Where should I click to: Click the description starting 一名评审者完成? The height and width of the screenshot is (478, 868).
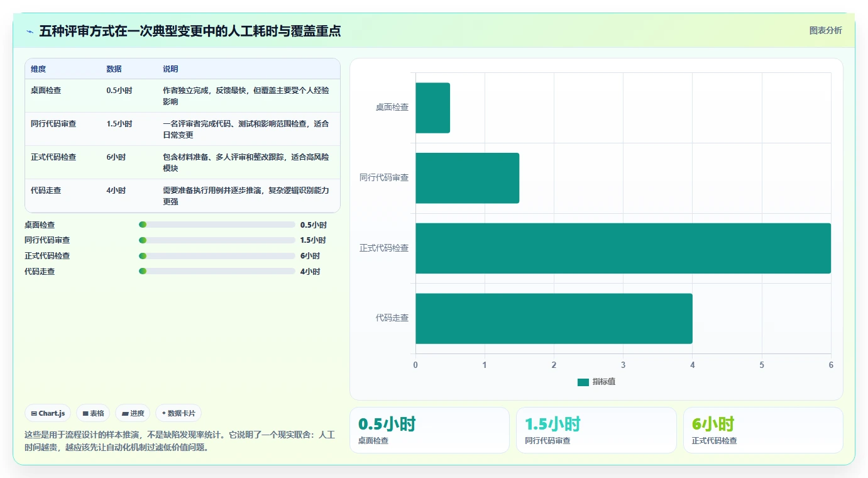pos(246,130)
